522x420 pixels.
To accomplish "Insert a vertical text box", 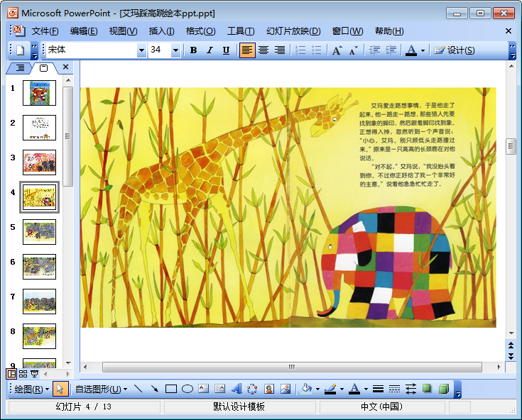I will click(x=219, y=389).
